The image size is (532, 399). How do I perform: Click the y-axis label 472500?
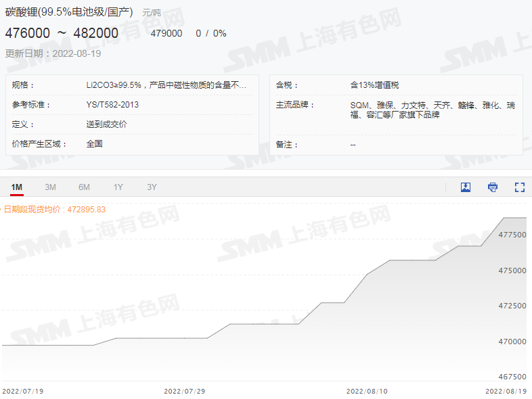[x=512, y=306]
